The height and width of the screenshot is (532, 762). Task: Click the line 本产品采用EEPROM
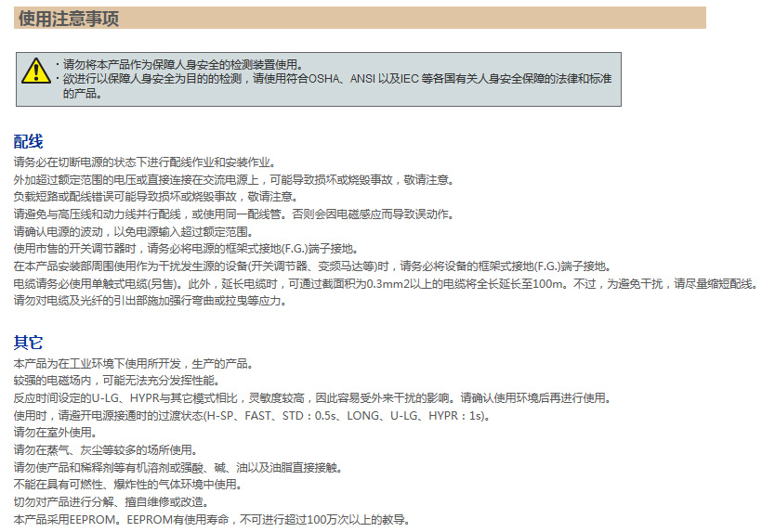(x=213, y=519)
